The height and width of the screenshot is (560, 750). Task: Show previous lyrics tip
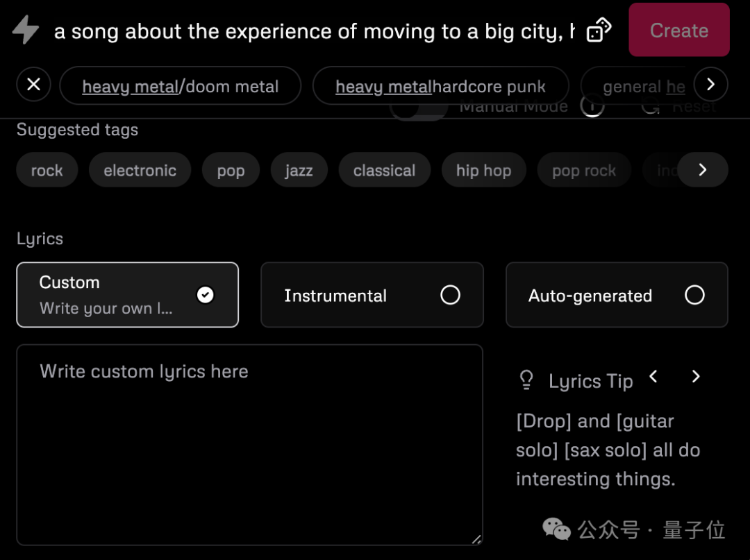click(653, 377)
